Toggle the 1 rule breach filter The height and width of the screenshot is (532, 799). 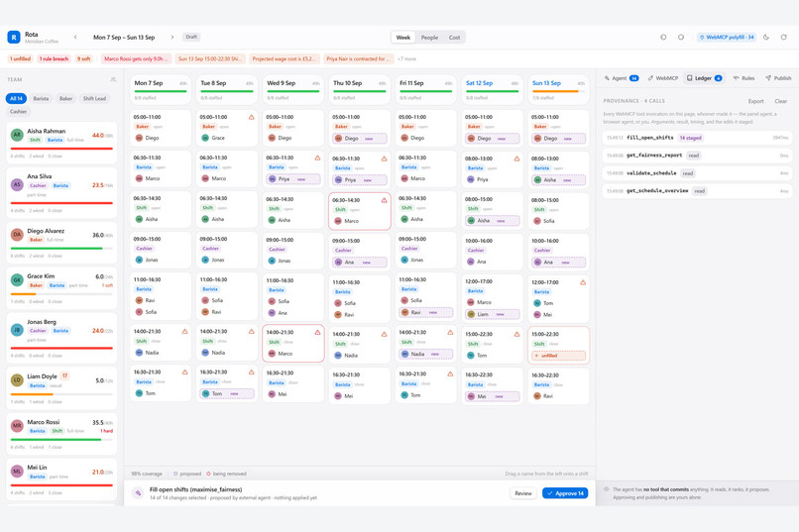pyautogui.click(x=54, y=58)
